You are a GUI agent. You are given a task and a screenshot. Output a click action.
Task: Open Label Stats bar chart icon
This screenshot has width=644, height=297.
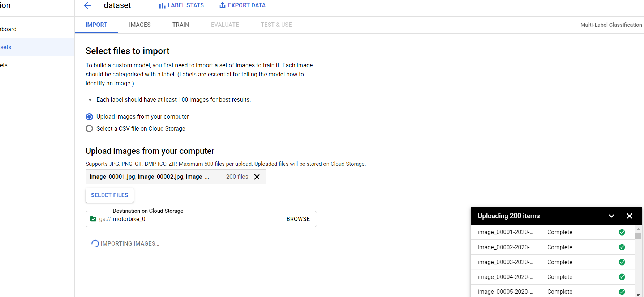pyautogui.click(x=162, y=5)
